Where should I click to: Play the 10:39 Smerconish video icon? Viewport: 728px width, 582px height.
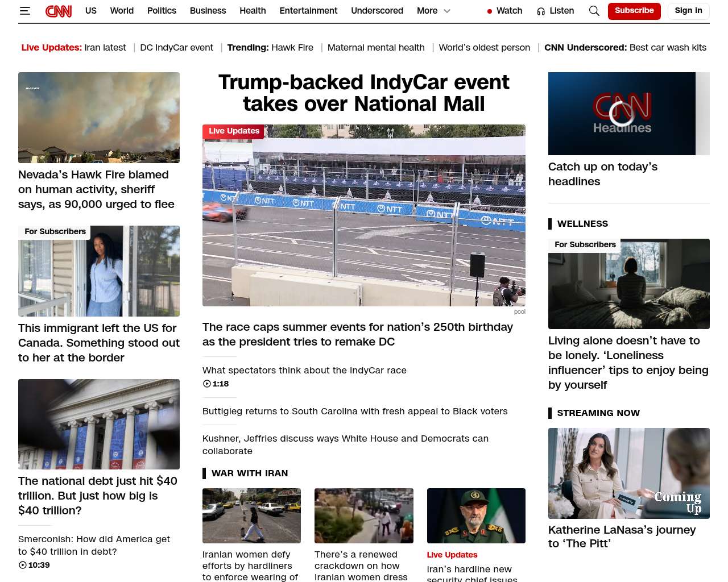[x=23, y=565]
